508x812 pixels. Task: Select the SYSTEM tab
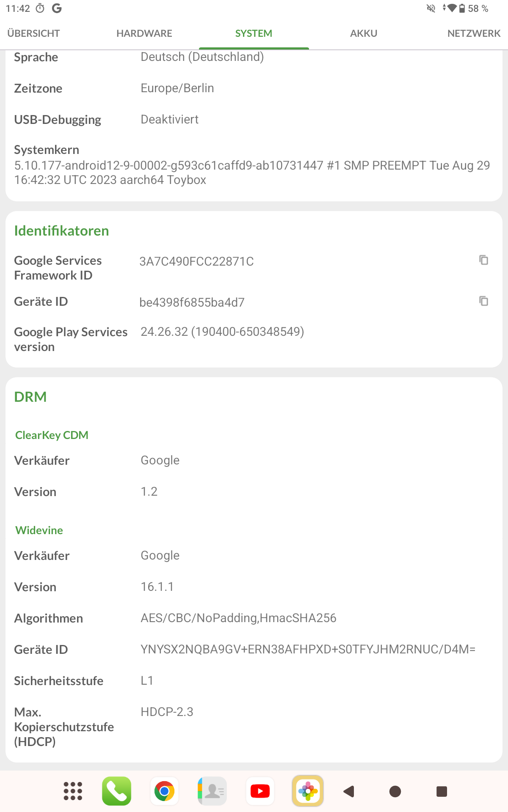(254, 33)
